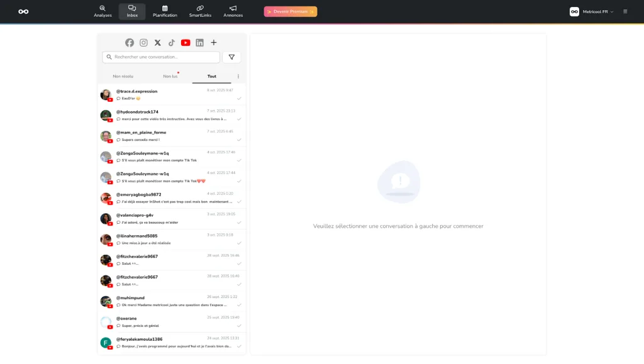Select the LinkedIn network icon
This screenshot has width=644, height=364.
pos(199,43)
